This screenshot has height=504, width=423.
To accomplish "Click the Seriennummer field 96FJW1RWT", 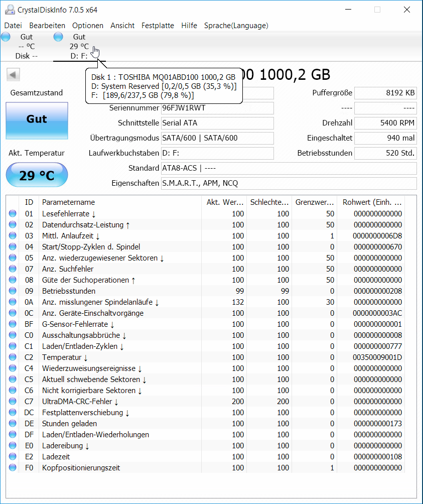I will (217, 108).
